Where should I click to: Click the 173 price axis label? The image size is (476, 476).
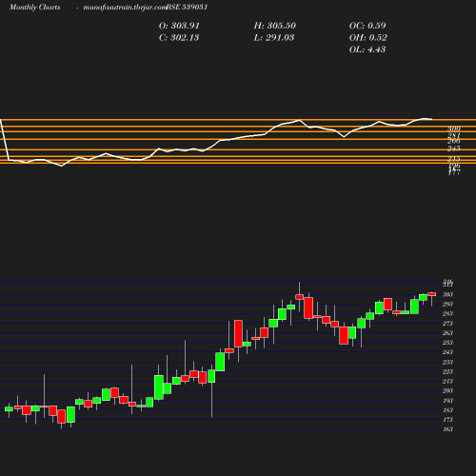click(447, 420)
